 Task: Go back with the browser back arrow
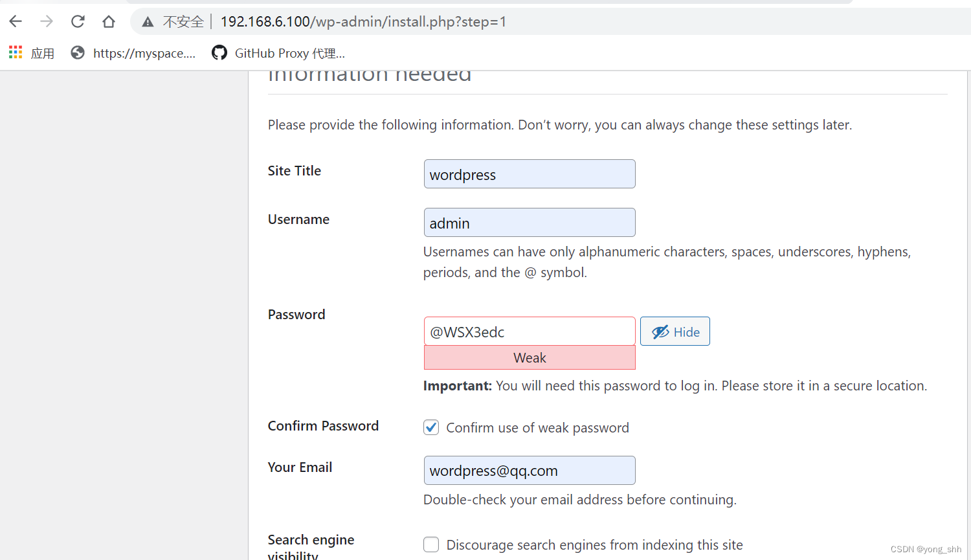click(16, 21)
